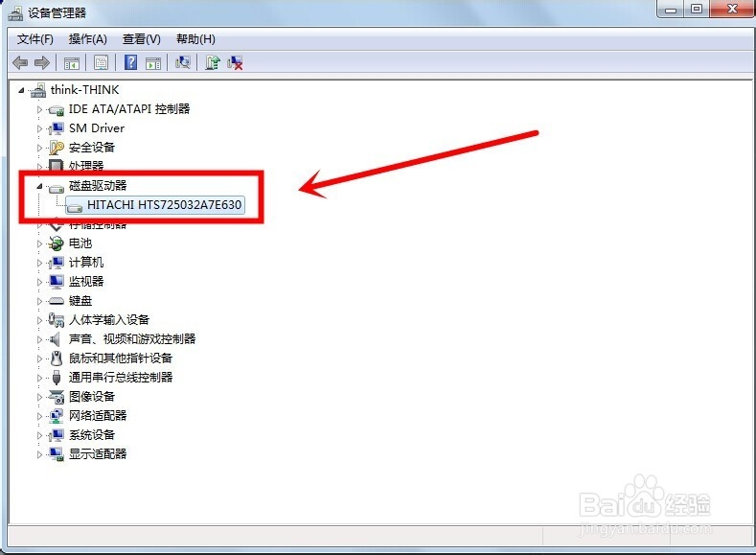Scan for hardware changes icon
756x555 pixels.
click(183, 62)
